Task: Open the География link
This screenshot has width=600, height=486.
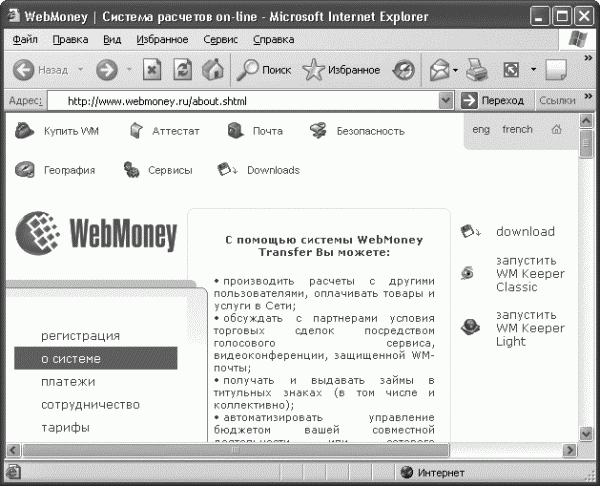Action: click(x=69, y=170)
